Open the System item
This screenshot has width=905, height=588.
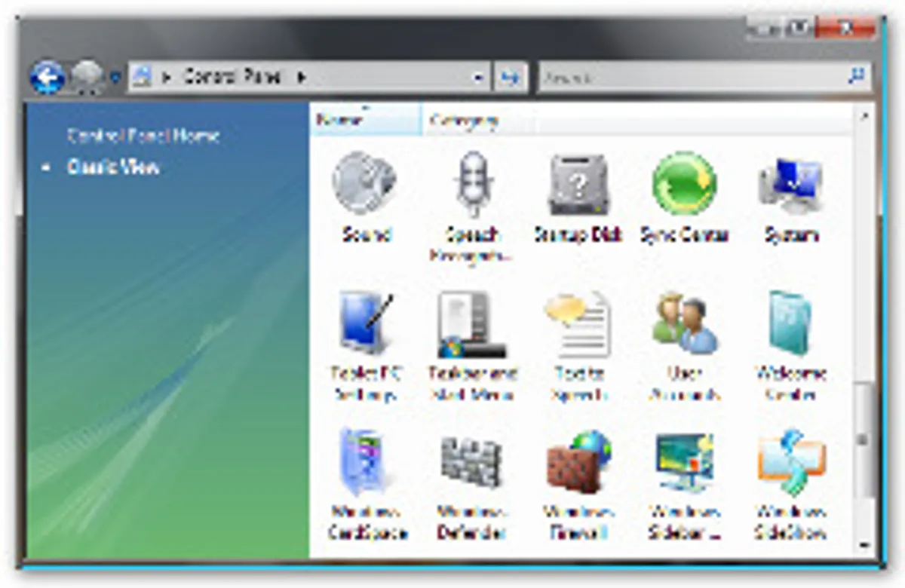[790, 198]
